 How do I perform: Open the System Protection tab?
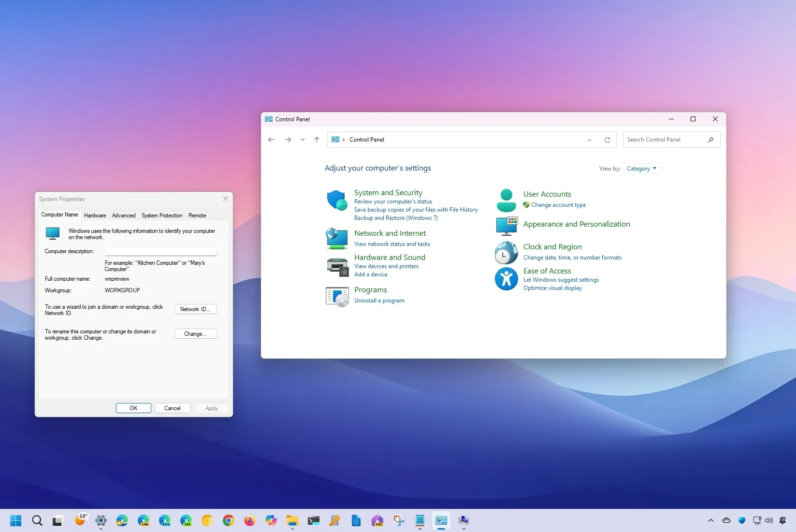point(162,216)
